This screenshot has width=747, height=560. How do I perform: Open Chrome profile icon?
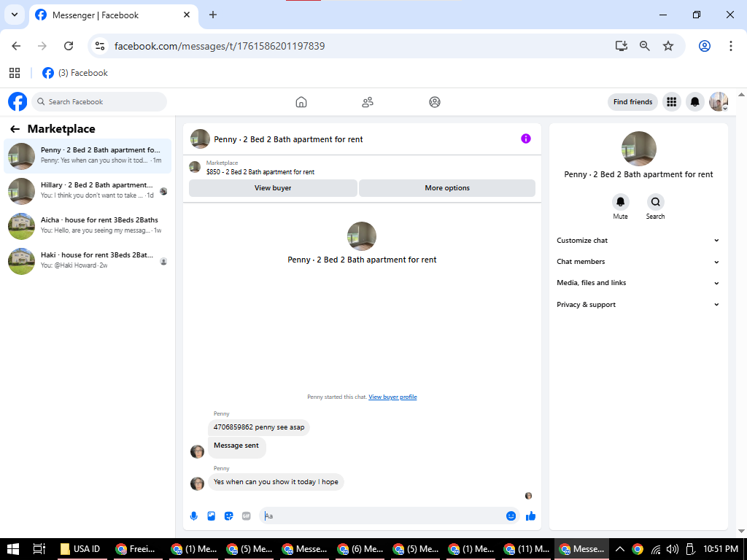point(705,46)
